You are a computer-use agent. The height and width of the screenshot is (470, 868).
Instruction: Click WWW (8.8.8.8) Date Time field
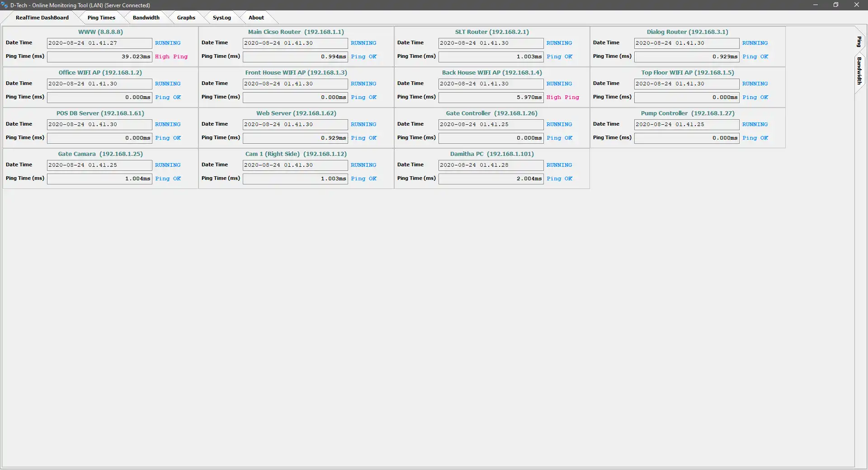(99, 43)
